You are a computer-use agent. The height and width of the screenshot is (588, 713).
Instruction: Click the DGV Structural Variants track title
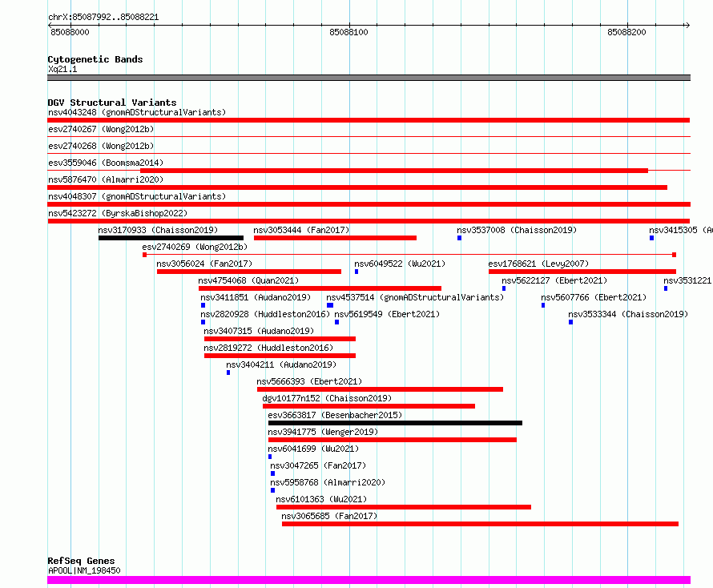tap(112, 103)
